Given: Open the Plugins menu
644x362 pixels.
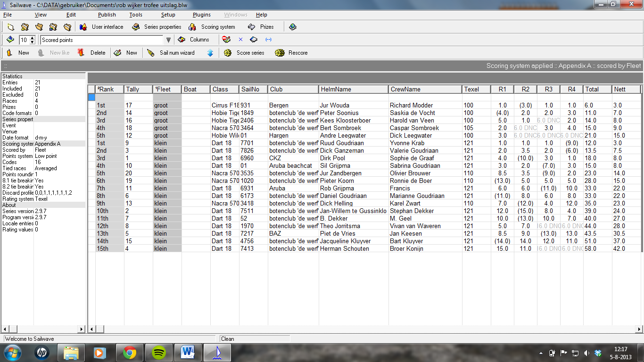Looking at the screenshot, I should click(x=202, y=15).
